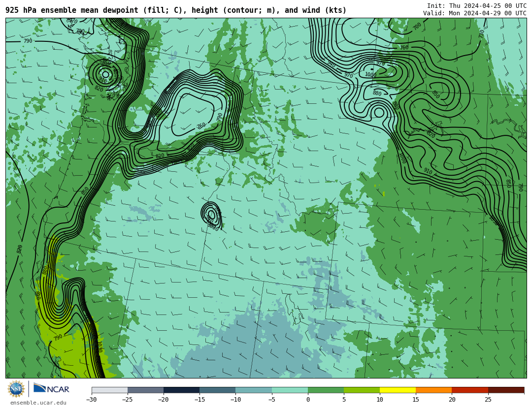Click the '−10' colorbar tick label
532x409 pixels.
(235, 400)
